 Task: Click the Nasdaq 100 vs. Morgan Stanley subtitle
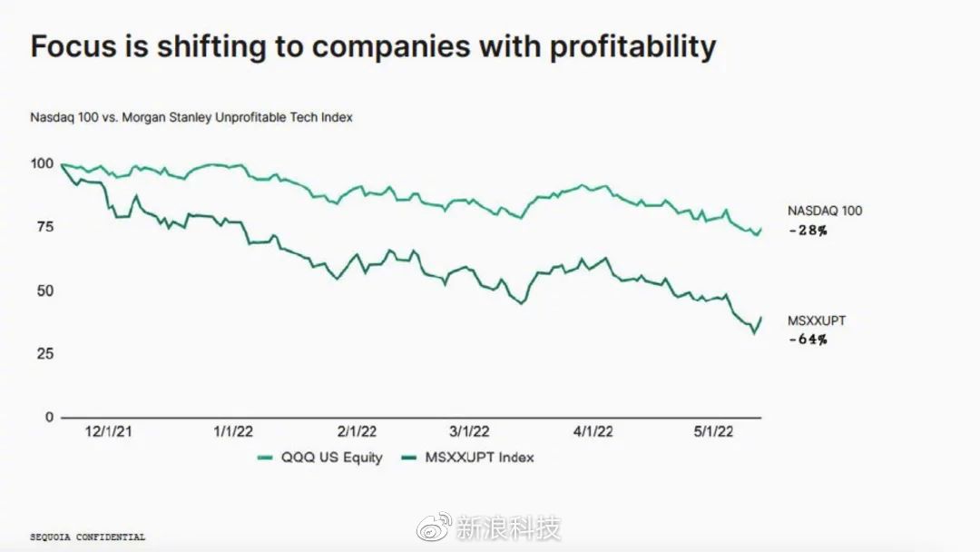[191, 117]
